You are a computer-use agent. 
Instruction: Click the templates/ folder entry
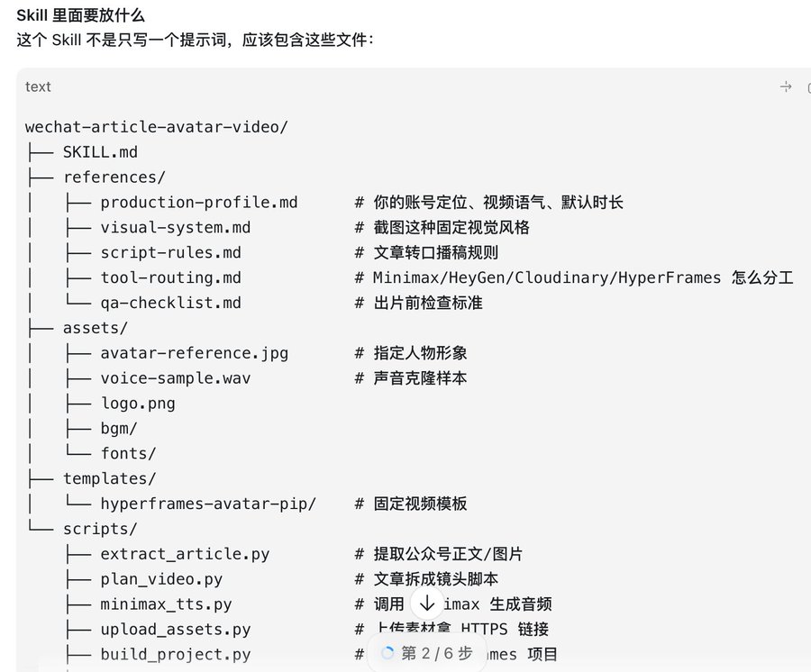tap(110, 478)
